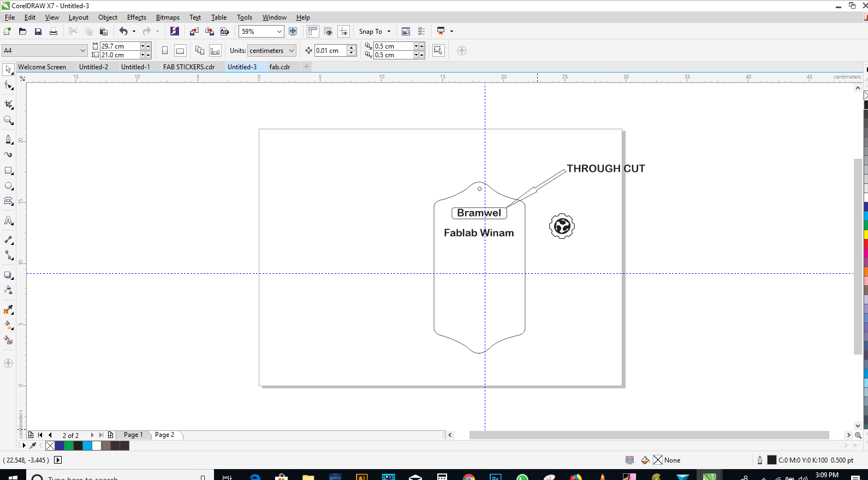Toggle Treat as Filled option
This screenshot has height=480, width=868.
438,51
